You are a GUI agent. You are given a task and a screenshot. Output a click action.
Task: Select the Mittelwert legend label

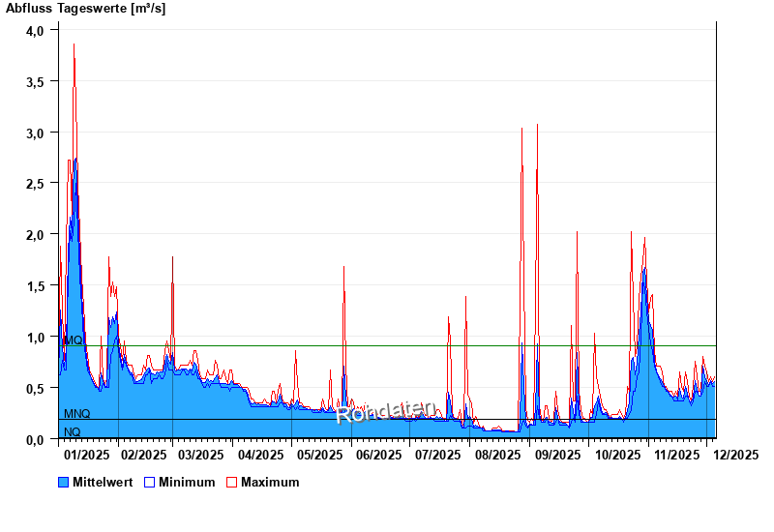click(103, 482)
